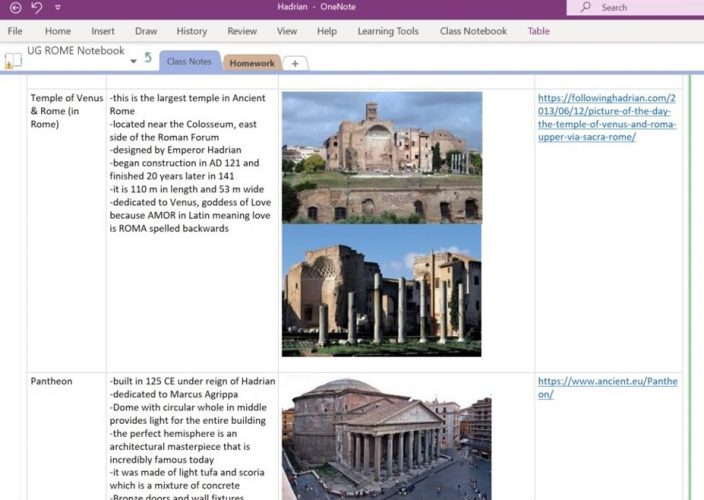Viewport: 704px width, 500px height.
Task: Click the Search magnifier icon
Action: [588, 8]
